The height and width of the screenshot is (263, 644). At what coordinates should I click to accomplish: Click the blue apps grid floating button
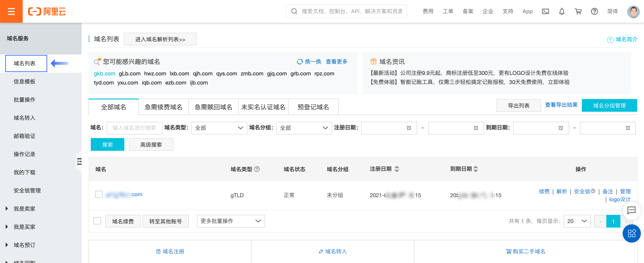(631, 233)
